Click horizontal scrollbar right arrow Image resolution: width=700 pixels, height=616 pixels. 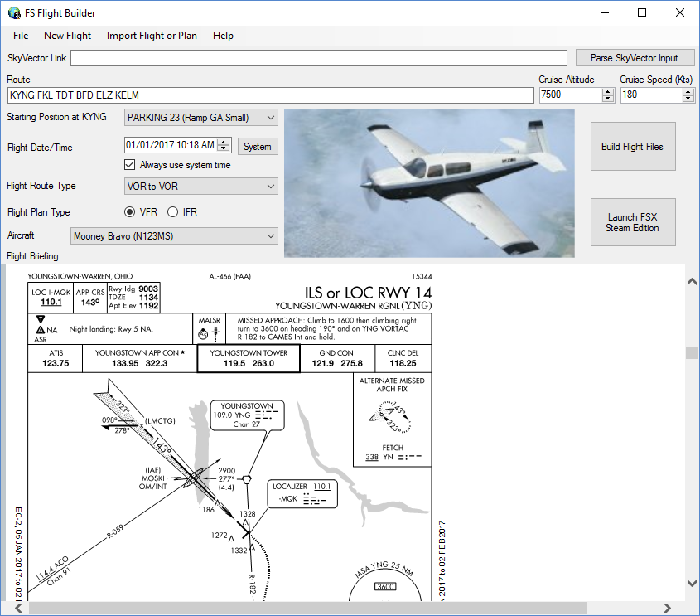pos(667,608)
